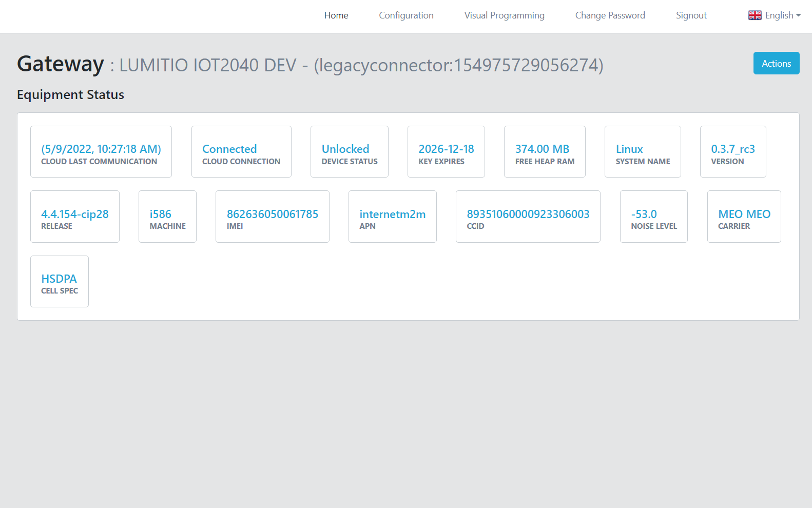Image resolution: width=812 pixels, height=508 pixels.
Task: Open the Actions button
Action: (x=776, y=63)
